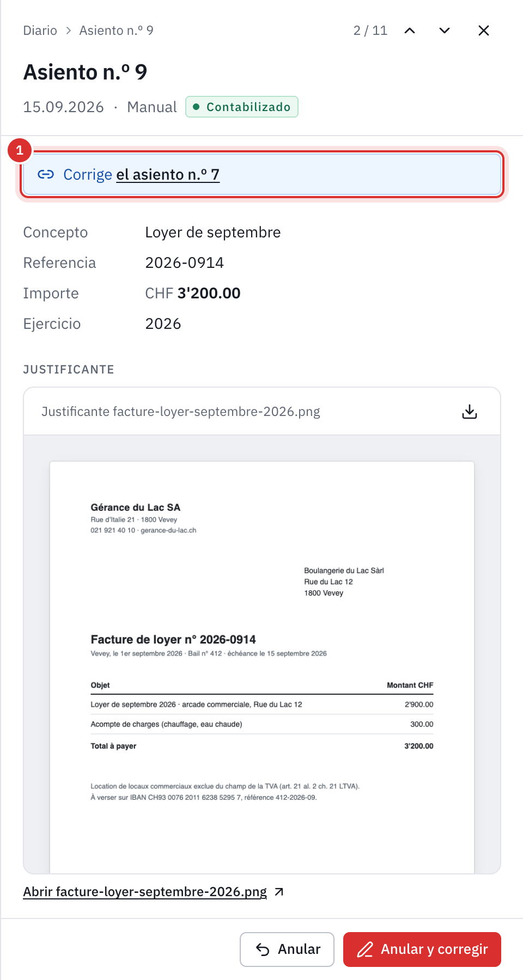Click the Anular y corregir button
The height and width of the screenshot is (980, 523).
422,950
